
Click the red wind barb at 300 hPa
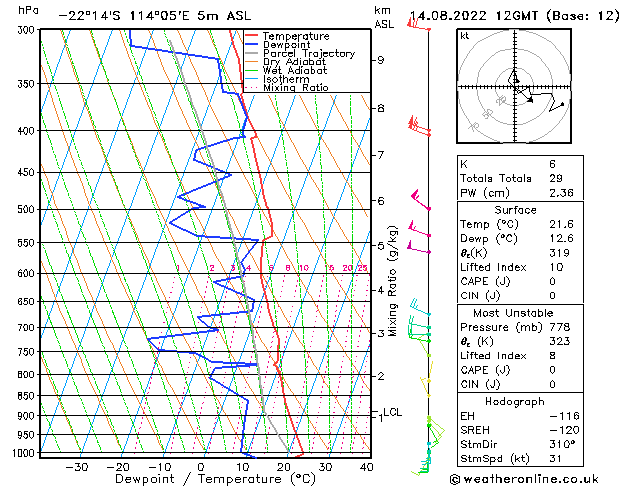418,24
